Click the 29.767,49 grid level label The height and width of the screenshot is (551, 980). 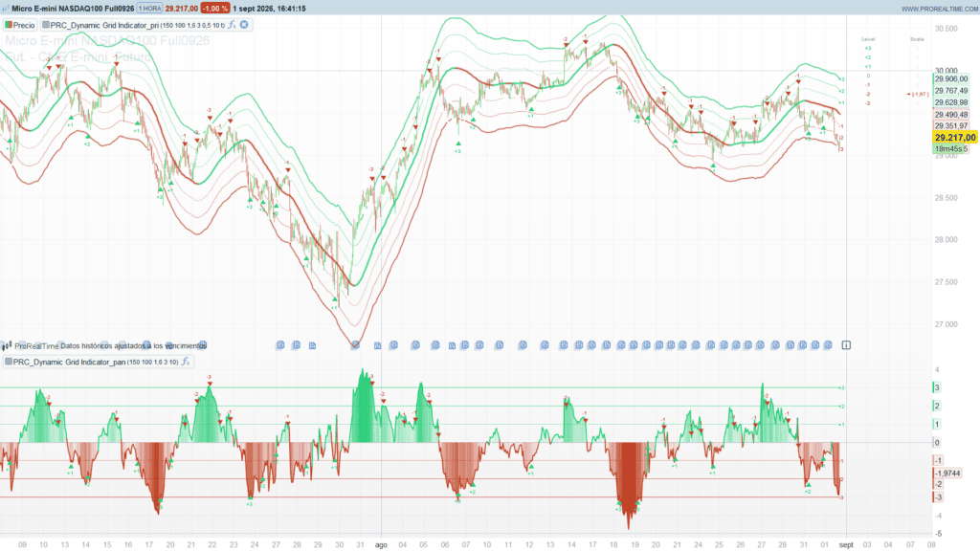point(951,91)
